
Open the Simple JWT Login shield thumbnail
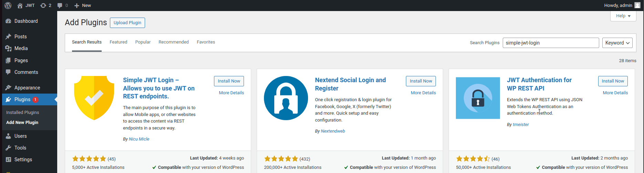[94, 98]
